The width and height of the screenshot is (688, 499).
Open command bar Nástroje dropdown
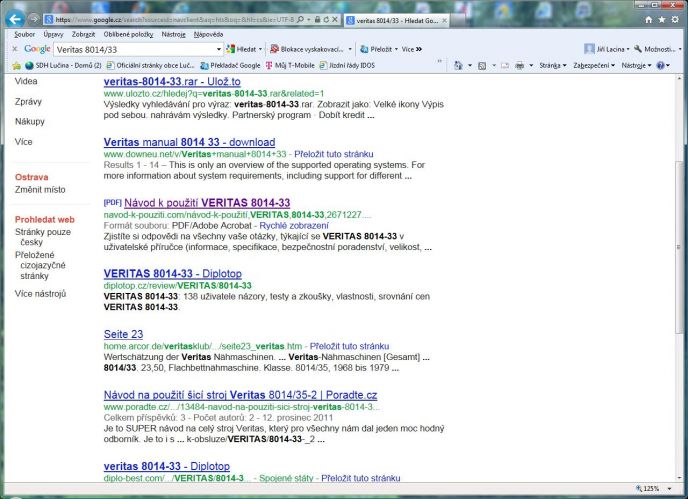[x=636, y=65]
